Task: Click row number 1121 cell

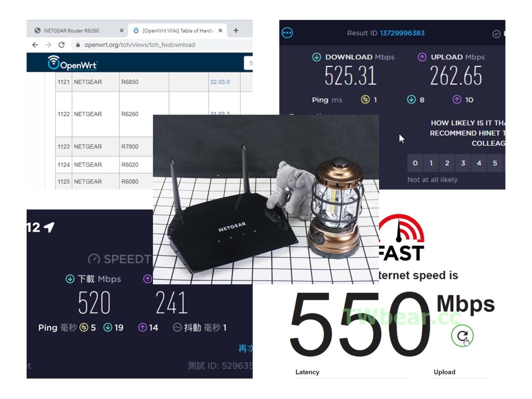Action: coord(63,82)
